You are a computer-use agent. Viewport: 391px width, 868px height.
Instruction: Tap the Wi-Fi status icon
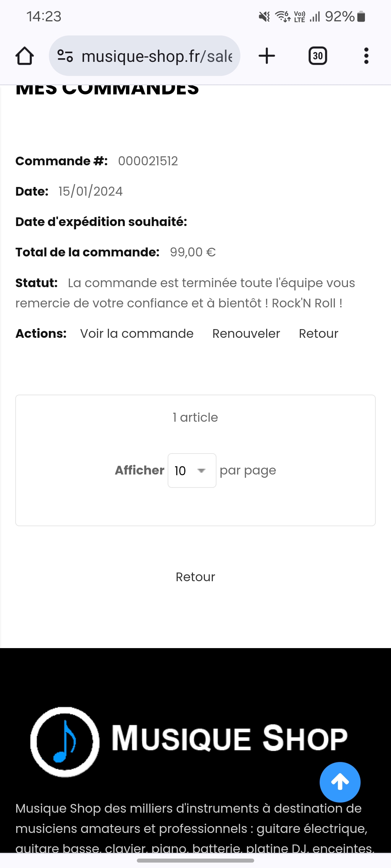coord(282,17)
